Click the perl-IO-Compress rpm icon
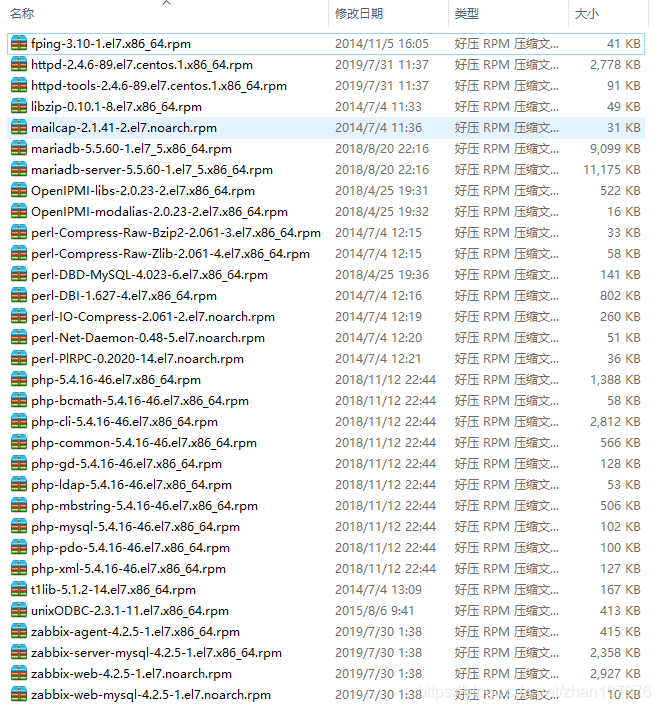The height and width of the screenshot is (710, 661). [x=19, y=317]
